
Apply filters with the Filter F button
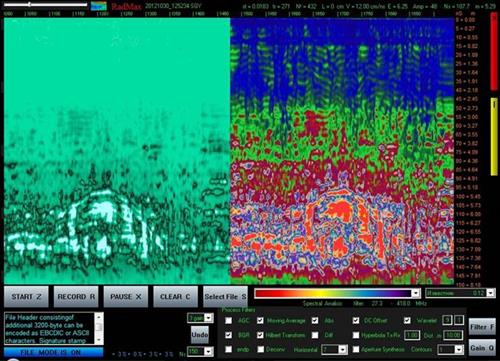482,327
